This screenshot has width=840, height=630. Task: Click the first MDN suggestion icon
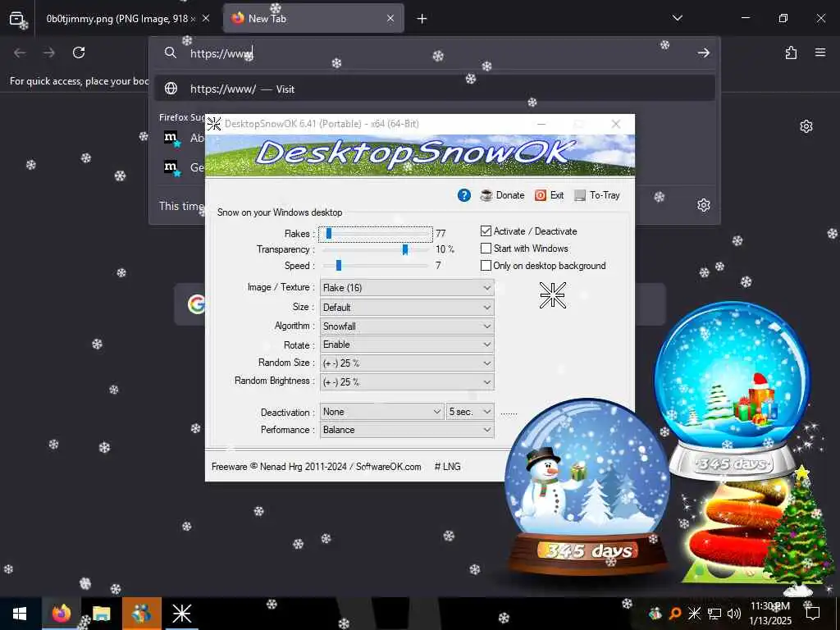tap(172, 139)
